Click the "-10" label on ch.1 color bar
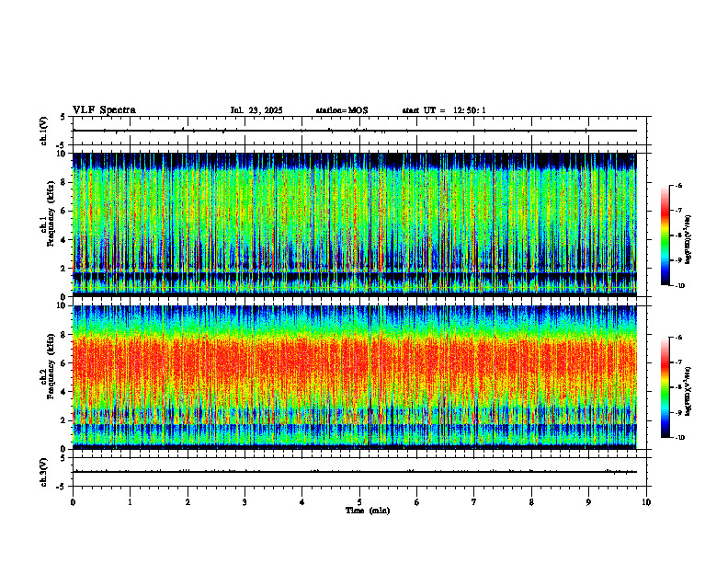Viewport: 728px width, 563px height. point(679,285)
